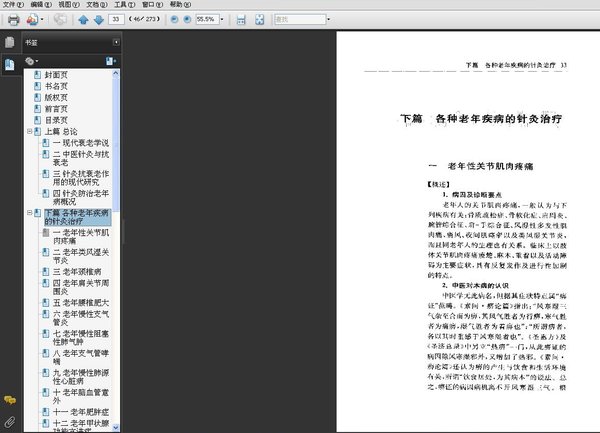
Task: Select the 三 老年颈椎病 bookmark
Action: tap(75, 271)
